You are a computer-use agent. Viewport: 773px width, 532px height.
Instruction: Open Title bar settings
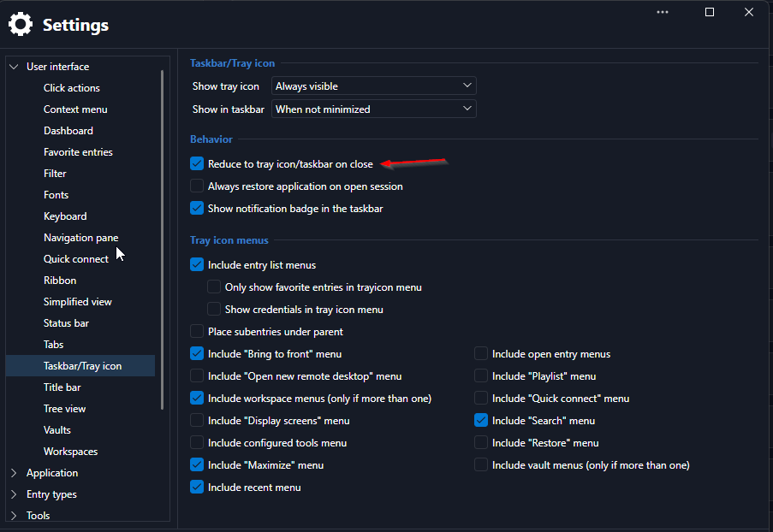point(62,387)
